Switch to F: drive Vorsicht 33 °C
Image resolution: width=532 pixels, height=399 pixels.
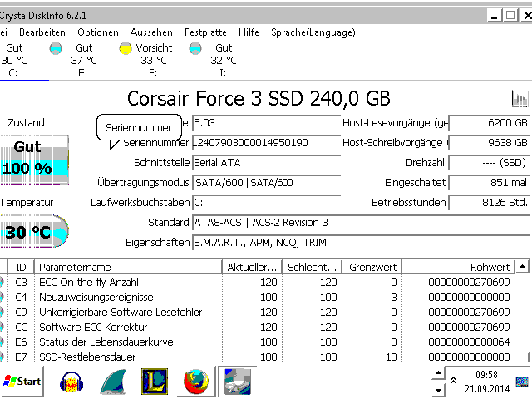pyautogui.click(x=154, y=61)
